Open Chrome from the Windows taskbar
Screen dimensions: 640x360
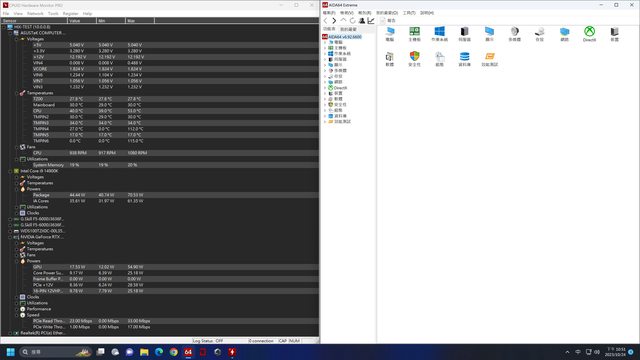(173, 352)
